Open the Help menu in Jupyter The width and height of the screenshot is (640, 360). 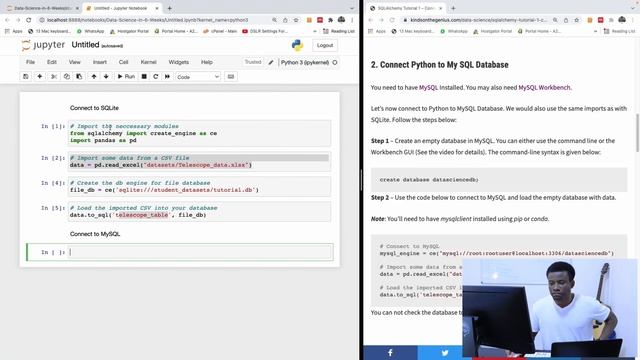[x=207, y=62]
